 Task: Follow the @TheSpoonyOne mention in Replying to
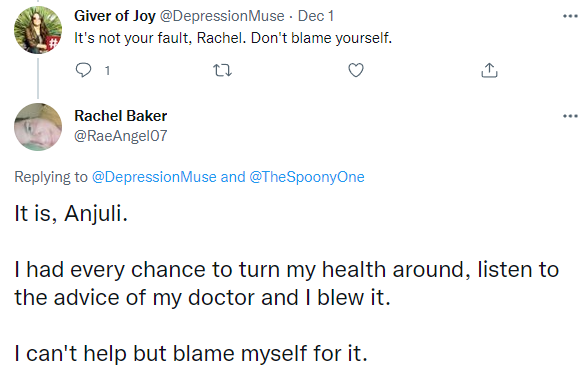tap(307, 177)
